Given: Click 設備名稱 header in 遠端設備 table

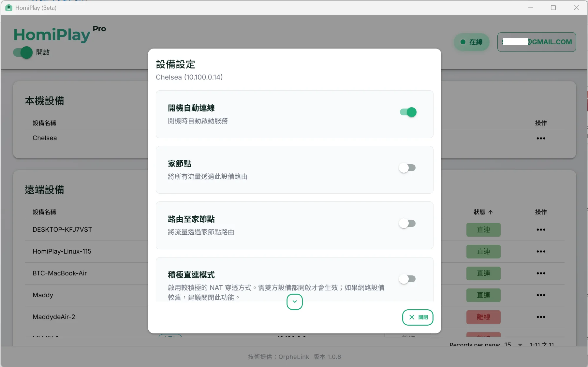Looking at the screenshot, I should point(44,212).
